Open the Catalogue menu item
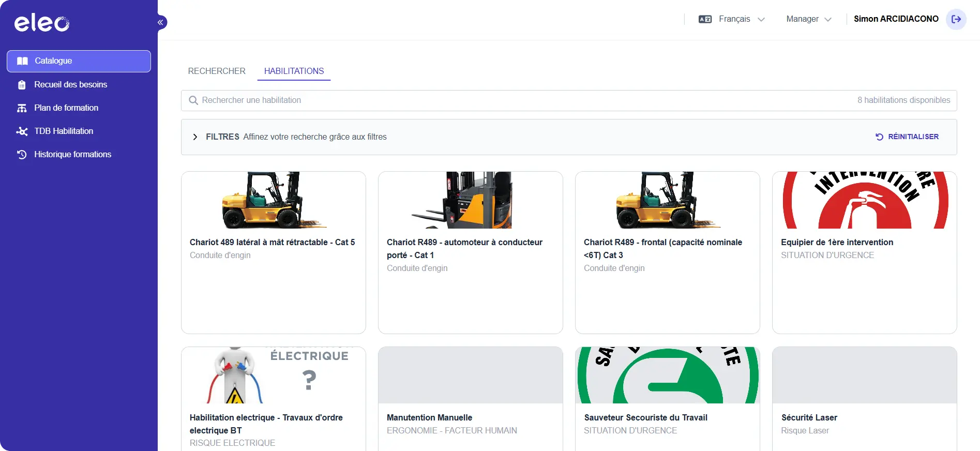 point(79,61)
